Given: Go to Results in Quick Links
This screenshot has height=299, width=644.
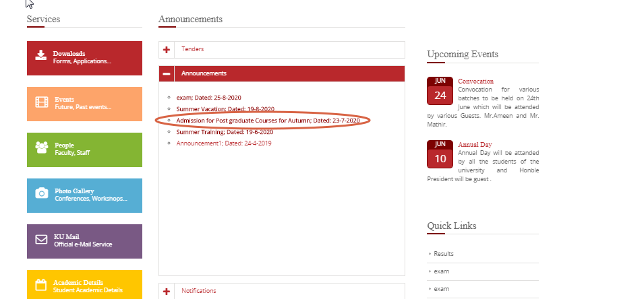Looking at the screenshot, I should click(444, 254).
